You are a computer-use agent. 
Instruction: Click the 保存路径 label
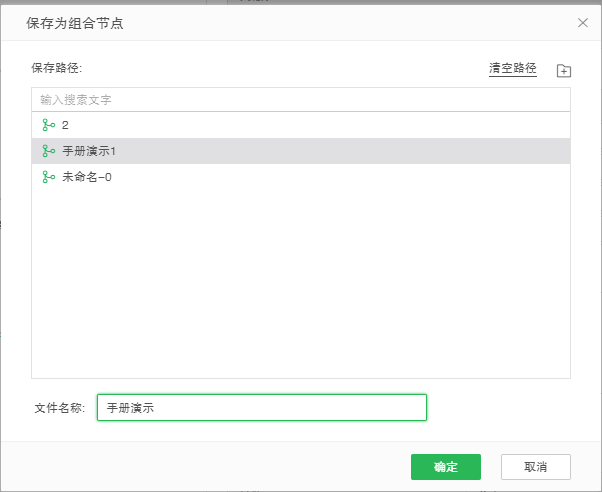tap(56, 68)
